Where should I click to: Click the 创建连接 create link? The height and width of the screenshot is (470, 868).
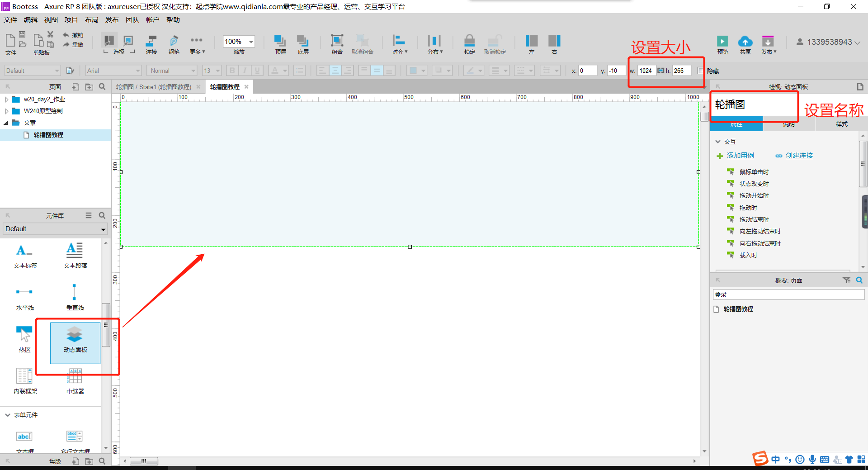799,156
